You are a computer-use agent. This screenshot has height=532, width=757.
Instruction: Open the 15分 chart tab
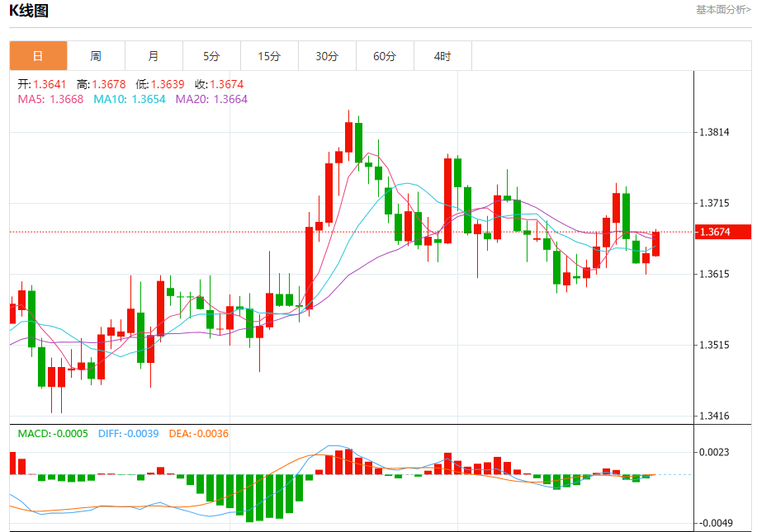(x=269, y=56)
